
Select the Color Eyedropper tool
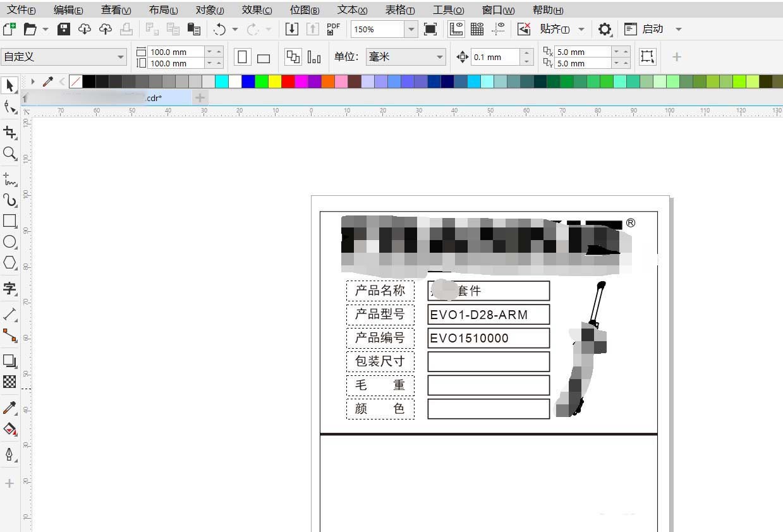point(10,408)
